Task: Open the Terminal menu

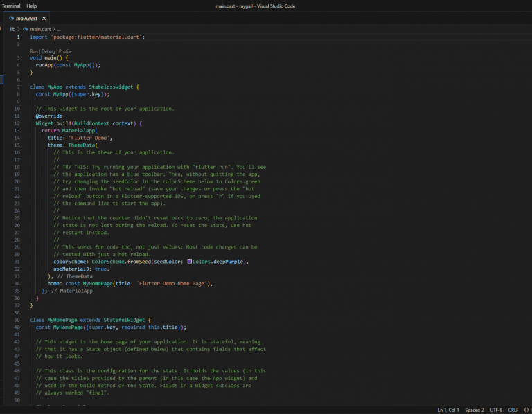Action: tap(10, 6)
